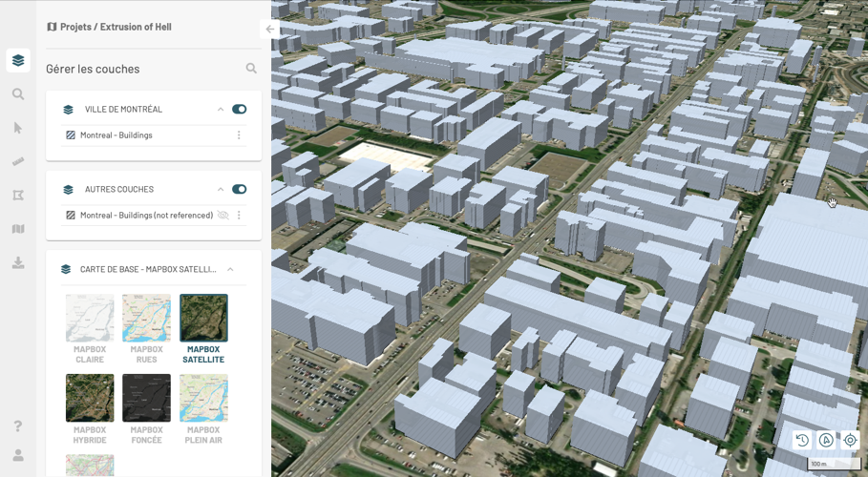Collapse the side panel with the arrow button
Viewport: 868px width, 477px height.
270,30
